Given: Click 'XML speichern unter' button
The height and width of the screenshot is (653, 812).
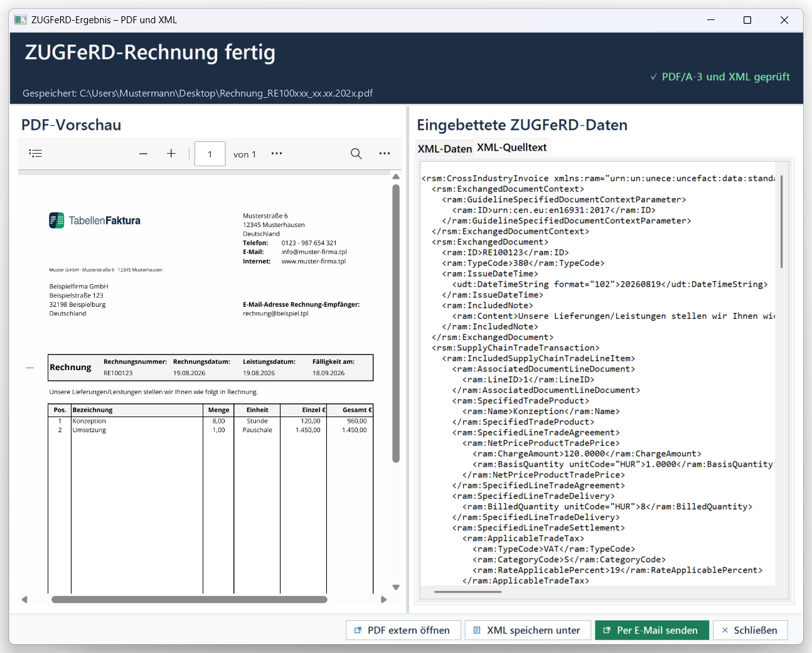Looking at the screenshot, I should click(527, 630).
